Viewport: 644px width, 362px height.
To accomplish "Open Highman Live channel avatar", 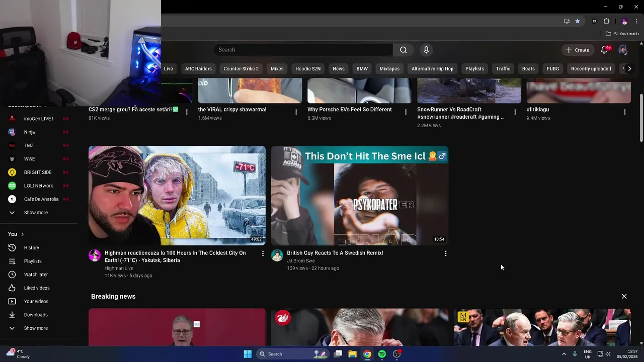I will (95, 255).
